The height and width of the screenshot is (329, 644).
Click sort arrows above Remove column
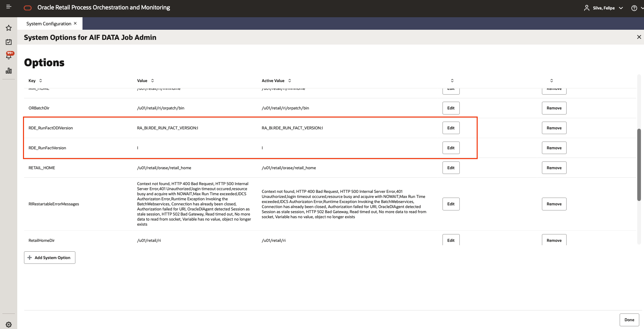click(x=552, y=81)
